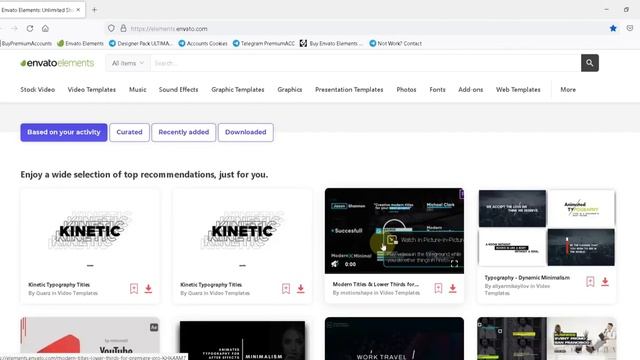Open Add-ons category
This screenshot has width=640, height=360.
[470, 89]
